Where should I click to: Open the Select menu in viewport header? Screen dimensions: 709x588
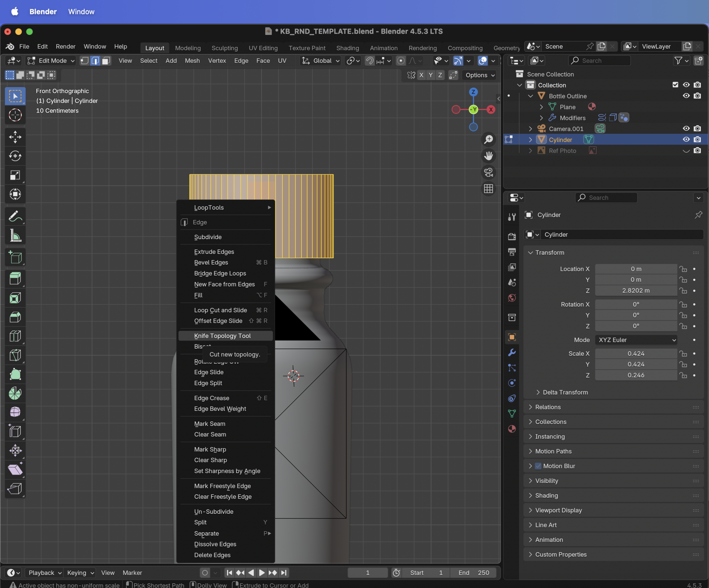pos(148,61)
